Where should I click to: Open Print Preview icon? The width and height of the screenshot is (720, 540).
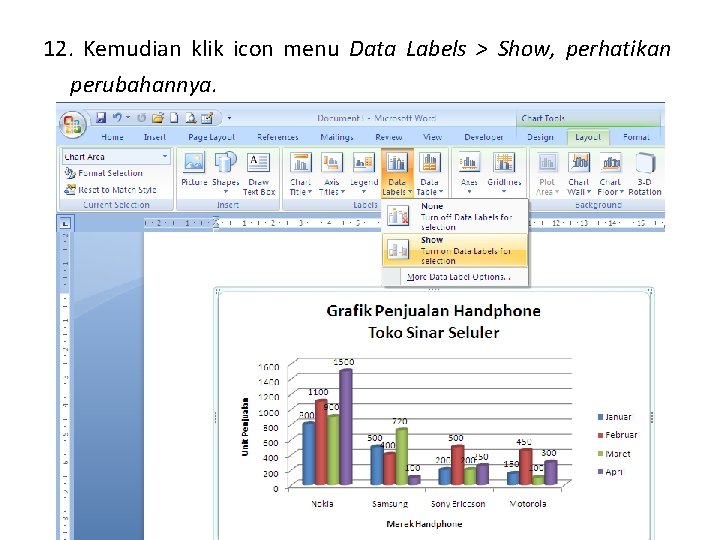pyautogui.click(x=191, y=118)
